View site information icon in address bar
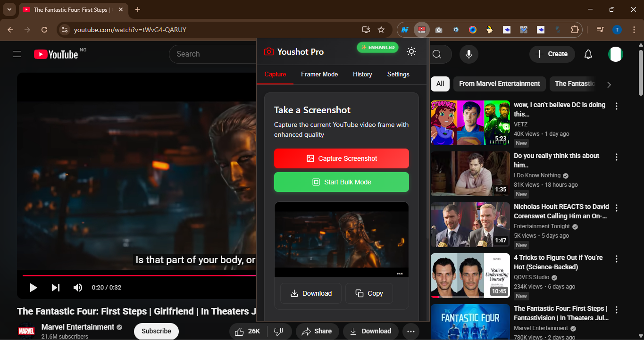644x340 pixels. (65, 30)
